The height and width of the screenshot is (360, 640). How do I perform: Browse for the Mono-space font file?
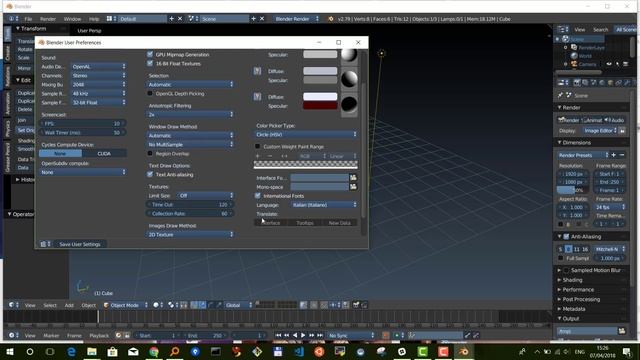click(x=353, y=187)
